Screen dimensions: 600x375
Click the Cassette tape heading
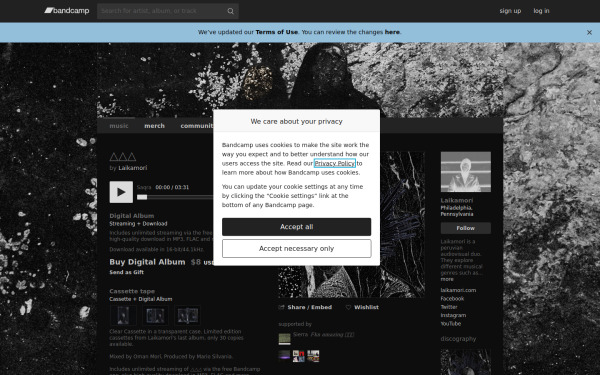tap(132, 291)
